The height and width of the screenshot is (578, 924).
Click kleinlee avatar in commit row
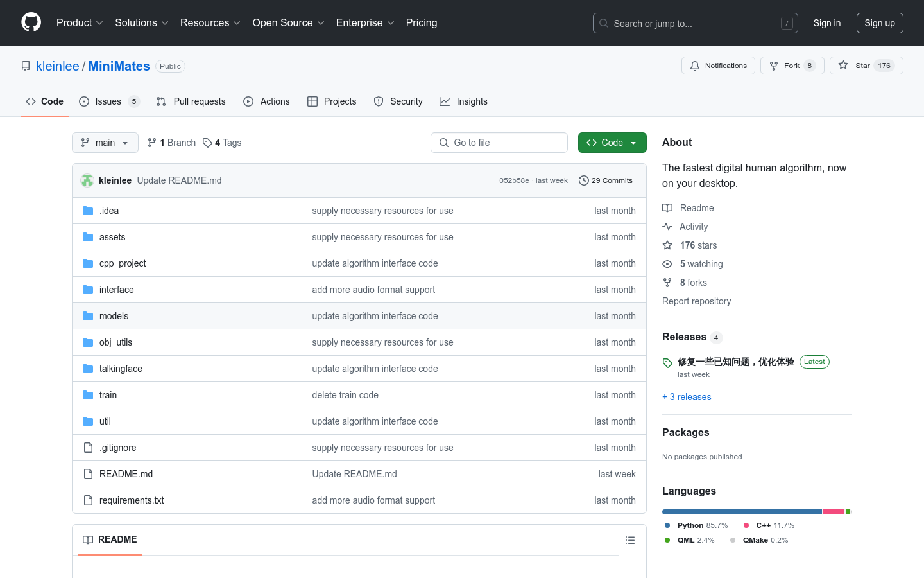[x=87, y=180]
